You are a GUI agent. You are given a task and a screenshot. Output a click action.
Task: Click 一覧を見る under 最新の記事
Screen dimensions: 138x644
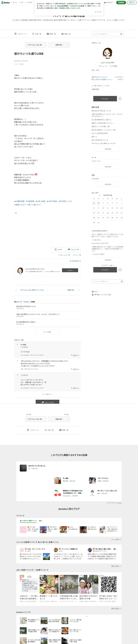click(108, 149)
